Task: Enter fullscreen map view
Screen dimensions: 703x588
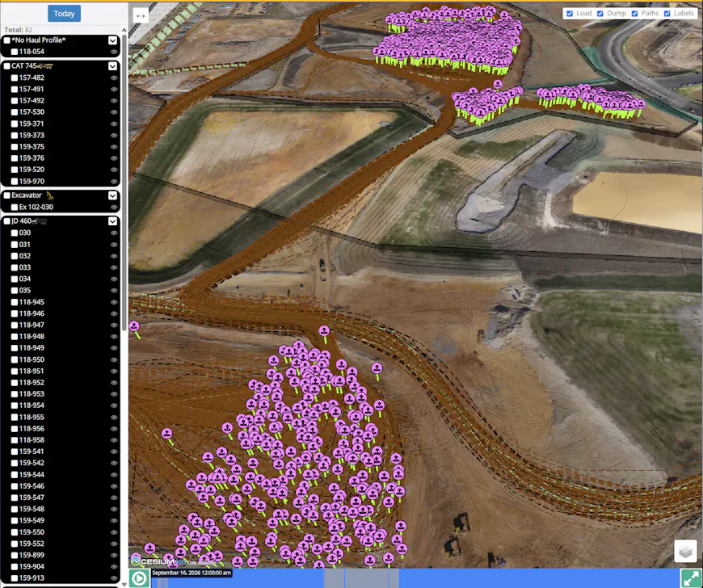Action: tap(691, 578)
